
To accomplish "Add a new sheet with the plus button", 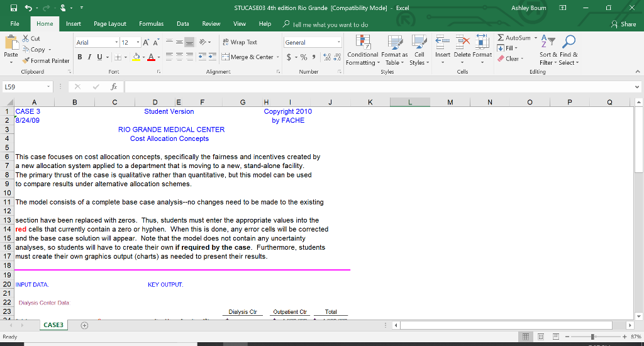I will click(x=84, y=325).
